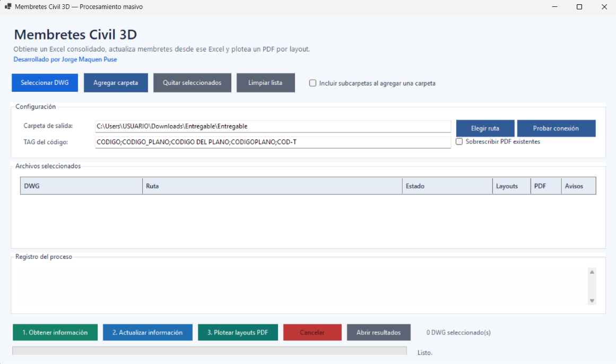Choose output path with Elegir ruta

coord(485,128)
